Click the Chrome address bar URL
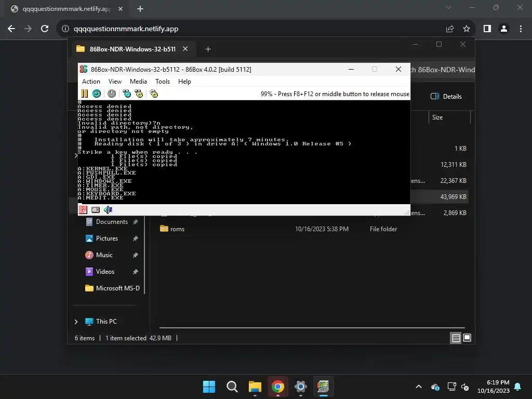 tap(126, 29)
